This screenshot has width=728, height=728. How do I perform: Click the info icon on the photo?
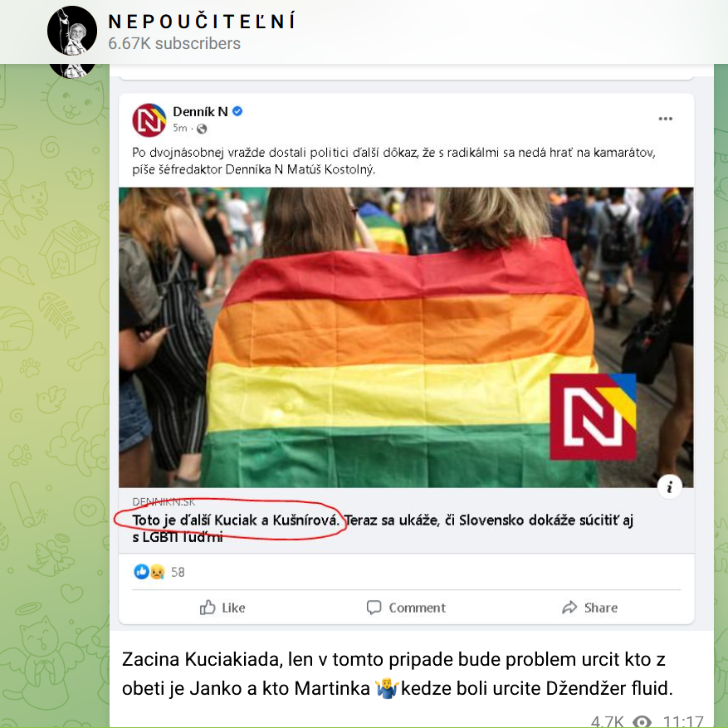click(x=670, y=486)
